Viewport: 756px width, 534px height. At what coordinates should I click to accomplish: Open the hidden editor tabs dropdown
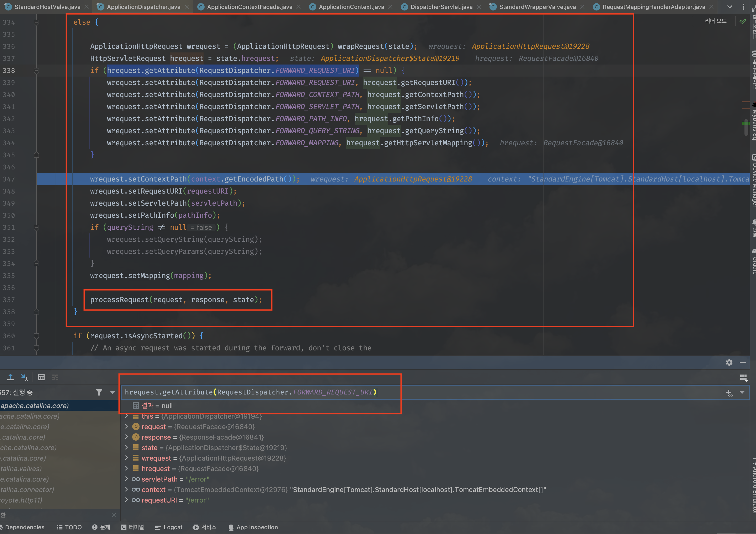[x=730, y=7]
